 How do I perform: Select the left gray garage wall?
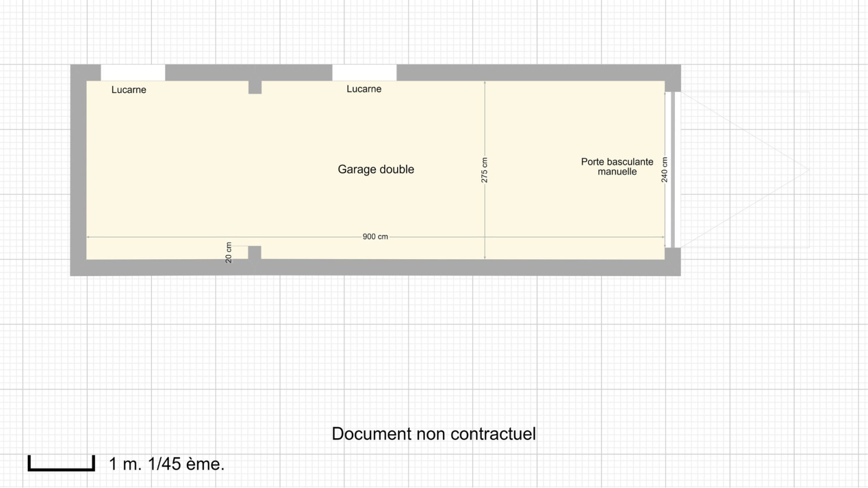(78, 170)
